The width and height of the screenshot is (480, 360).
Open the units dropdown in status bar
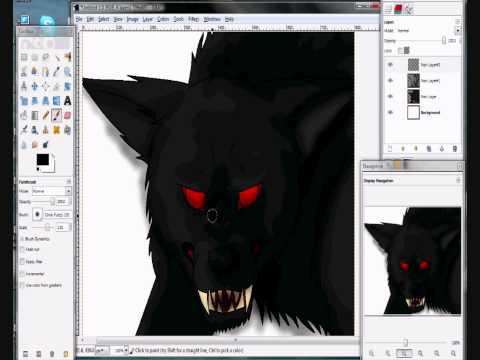coord(103,350)
